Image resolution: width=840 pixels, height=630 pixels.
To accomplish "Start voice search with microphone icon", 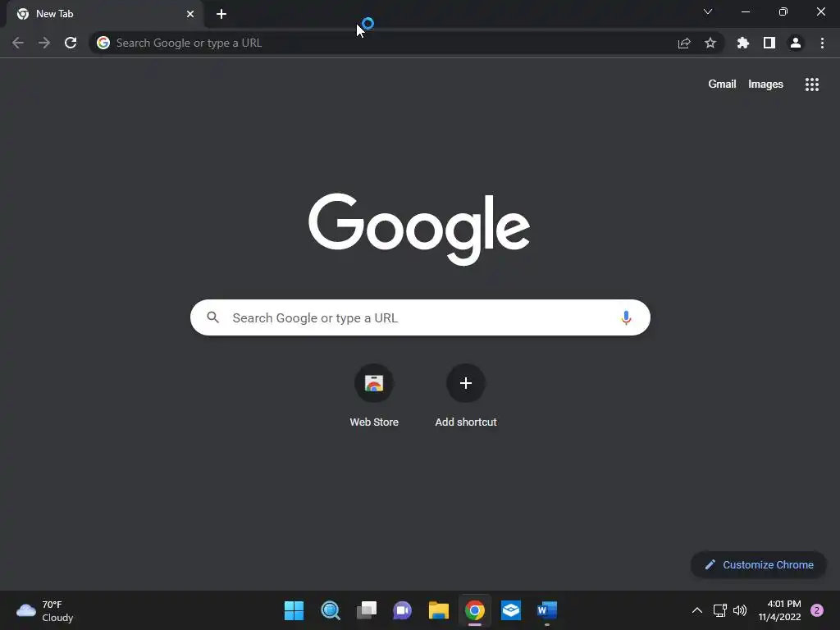I will click(x=626, y=317).
